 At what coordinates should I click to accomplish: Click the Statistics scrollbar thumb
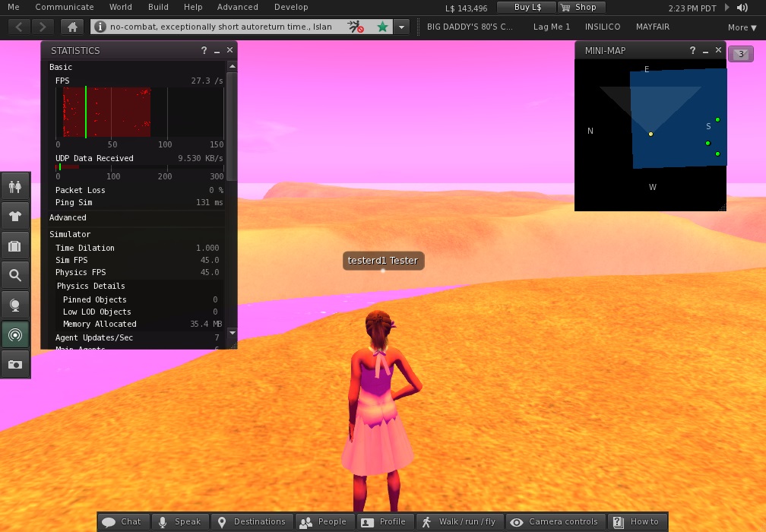click(232, 126)
